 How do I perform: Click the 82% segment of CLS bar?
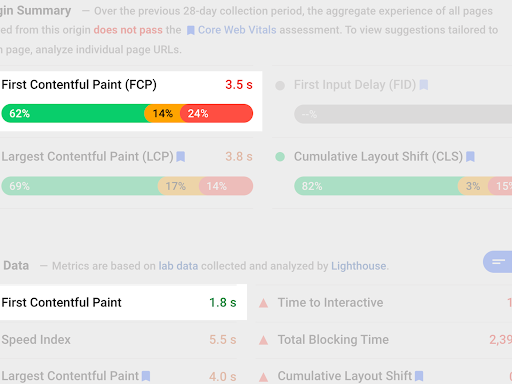tap(378, 186)
